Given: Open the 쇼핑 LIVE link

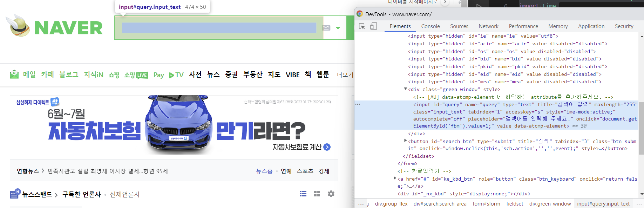Looking at the screenshot, I should (x=136, y=75).
